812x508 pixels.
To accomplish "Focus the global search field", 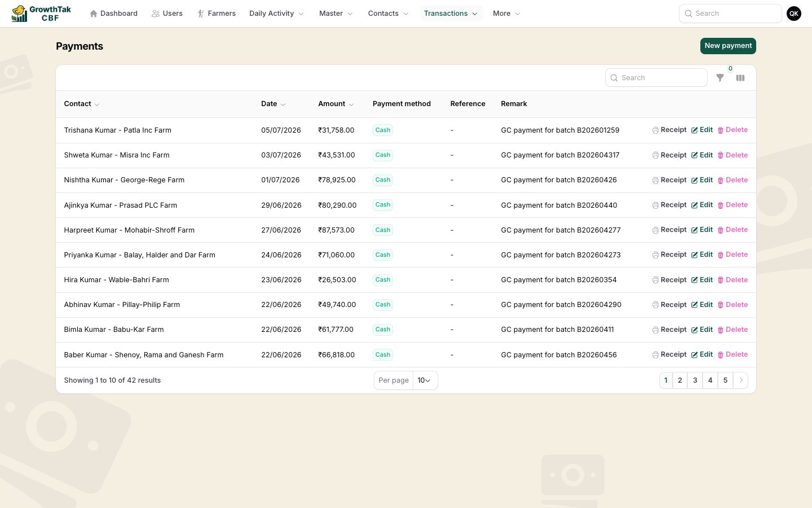I will tap(730, 14).
